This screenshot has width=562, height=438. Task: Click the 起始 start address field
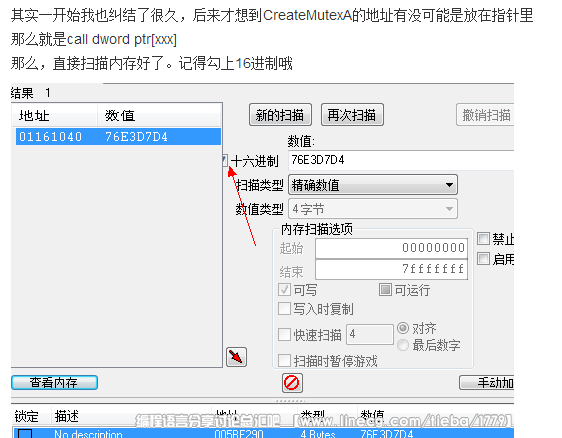(391, 248)
